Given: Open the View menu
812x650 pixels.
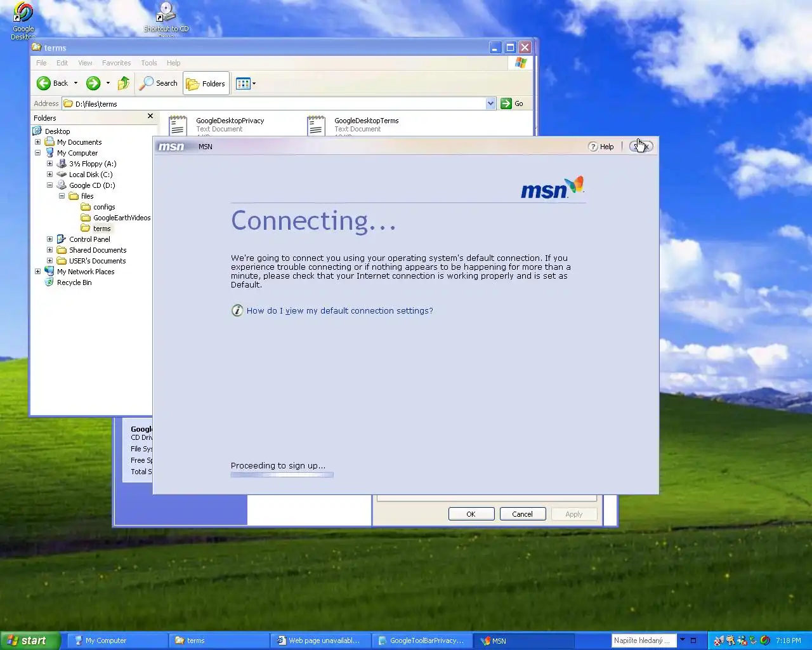Looking at the screenshot, I should tap(85, 63).
